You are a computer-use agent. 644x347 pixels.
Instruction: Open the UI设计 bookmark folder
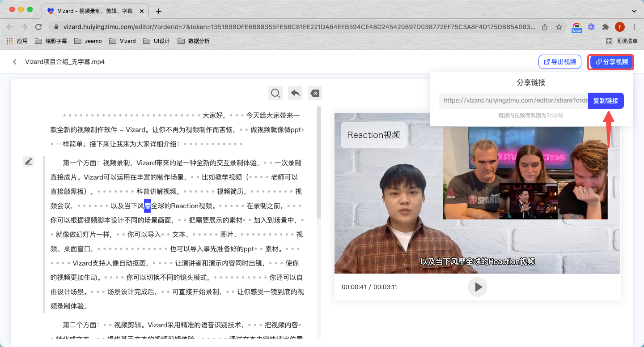[157, 41]
